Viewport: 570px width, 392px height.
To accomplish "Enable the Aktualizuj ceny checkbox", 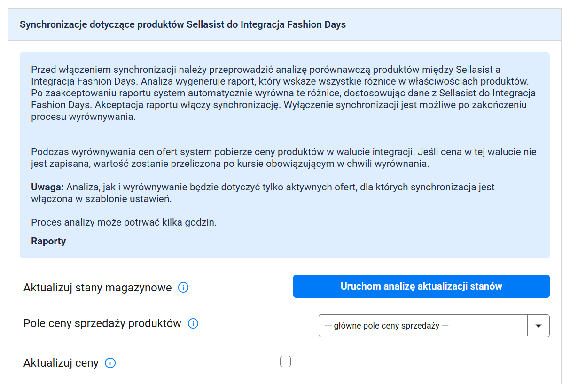I will point(285,361).
